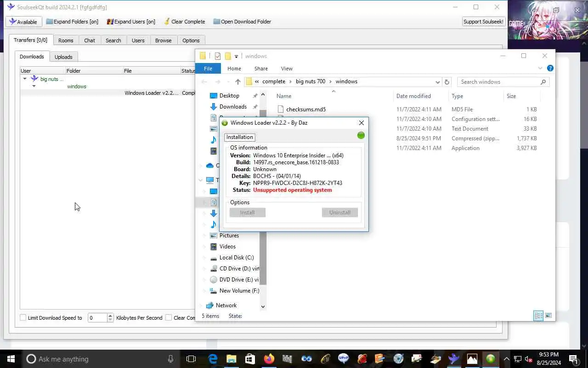
Task: Open the address bar history dropdown
Action: 437,82
